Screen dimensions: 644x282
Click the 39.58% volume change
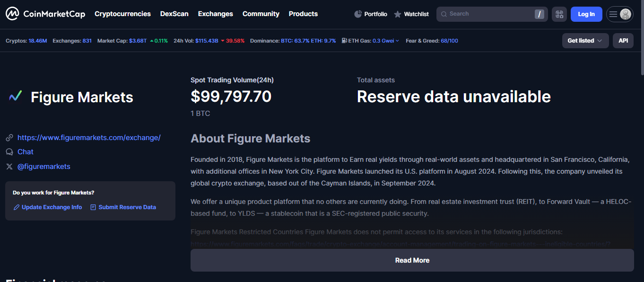(x=233, y=41)
